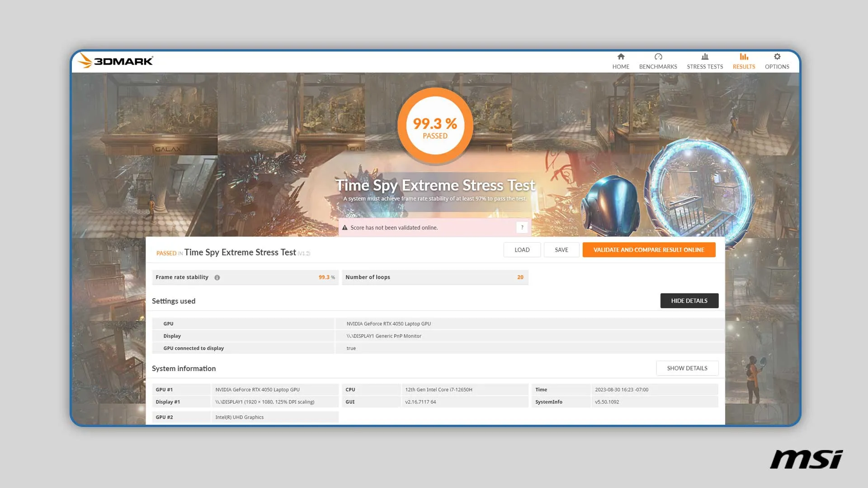Select the OPTIONS menu label
The image size is (868, 488).
point(777,66)
